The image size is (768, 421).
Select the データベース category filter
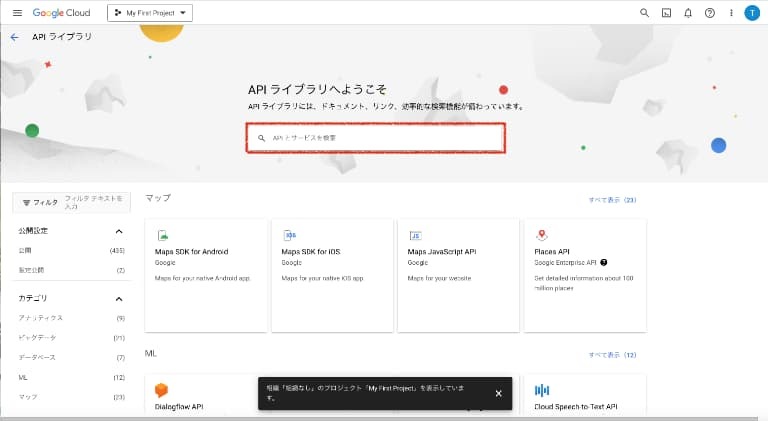37,357
